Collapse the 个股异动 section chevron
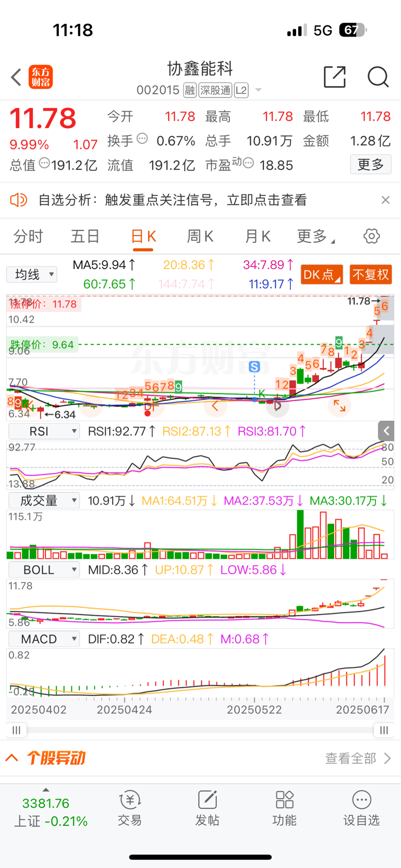Viewport: 401px width, 868px height. pyautogui.click(x=12, y=757)
